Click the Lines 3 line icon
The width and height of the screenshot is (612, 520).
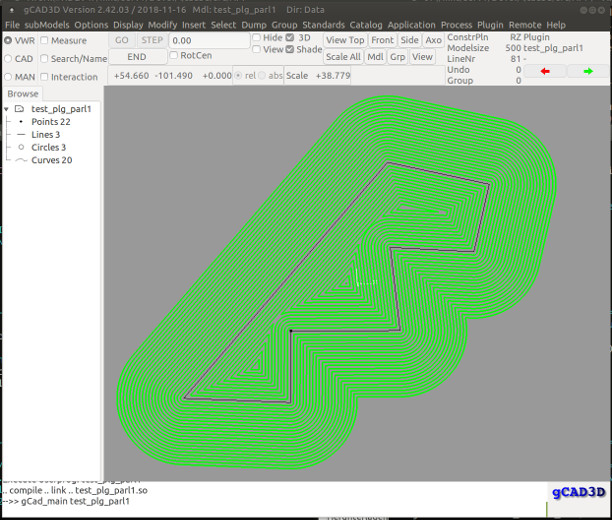[x=21, y=135]
